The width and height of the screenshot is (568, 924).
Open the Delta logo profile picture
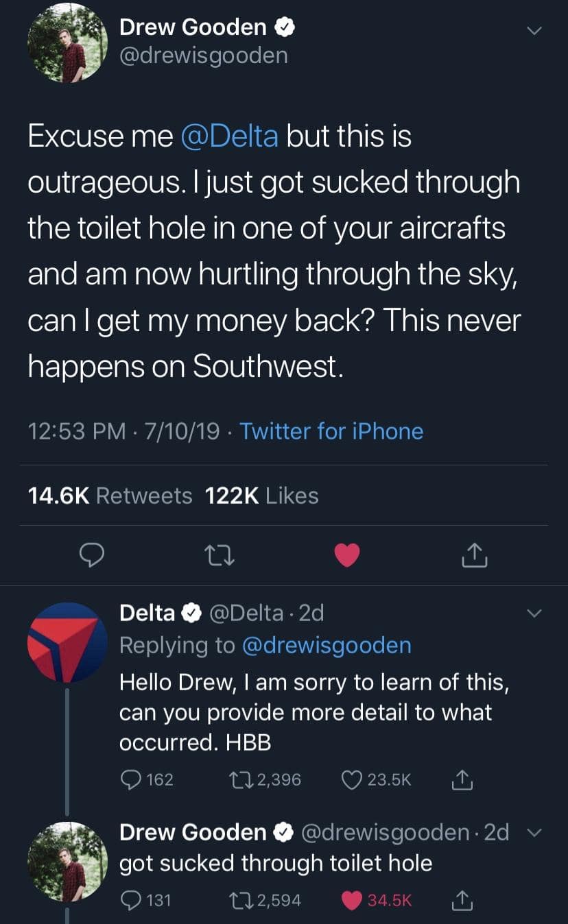click(x=67, y=642)
